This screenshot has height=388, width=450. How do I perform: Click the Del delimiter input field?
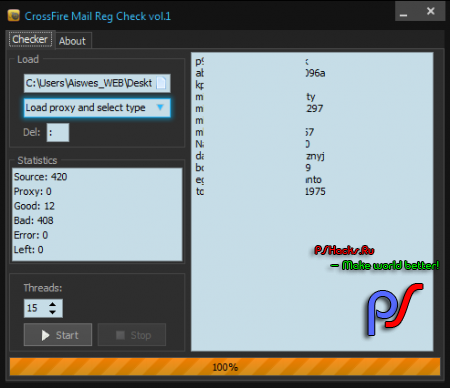(58, 132)
